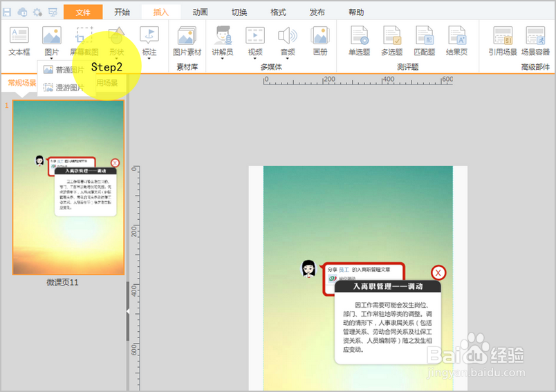Image resolution: width=556 pixels, height=392 pixels.
Task: Select the 屏幕截图 screenshot tool
Action: pos(84,41)
